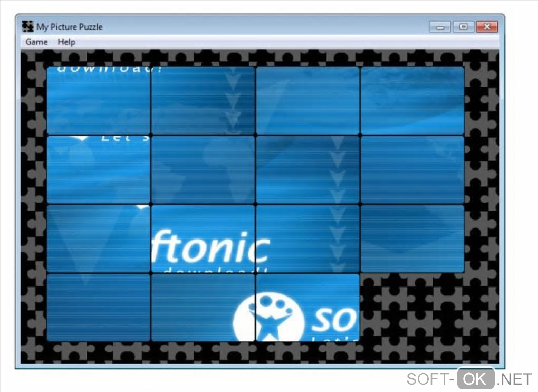Open the Game menu
The width and height of the screenshot is (538, 392).
point(36,42)
